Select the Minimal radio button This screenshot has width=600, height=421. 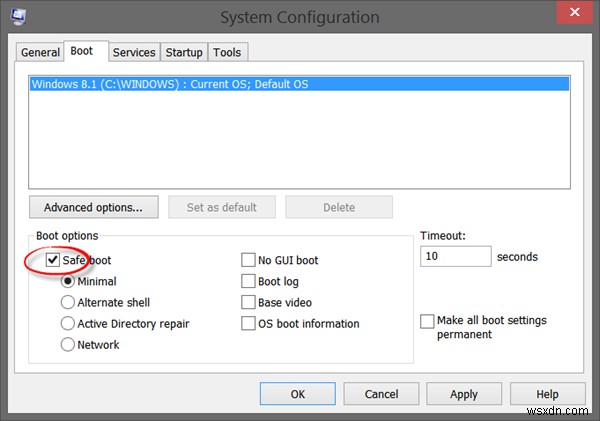click(68, 282)
